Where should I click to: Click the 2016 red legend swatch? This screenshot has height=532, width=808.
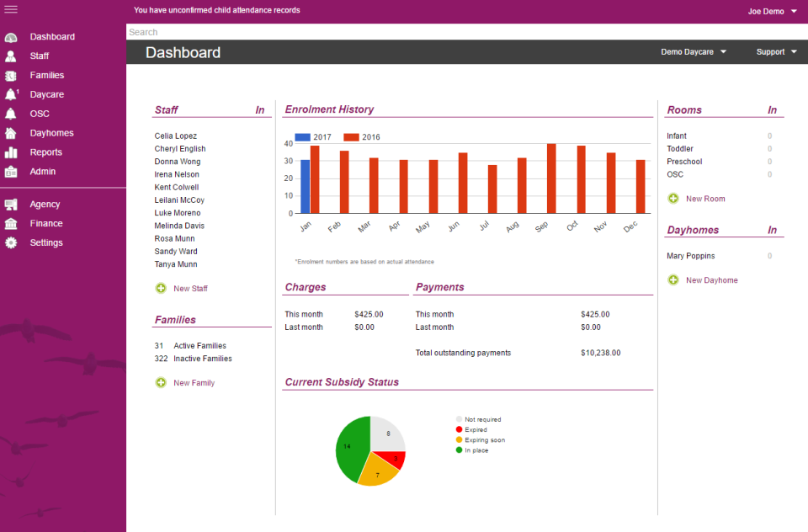351,137
